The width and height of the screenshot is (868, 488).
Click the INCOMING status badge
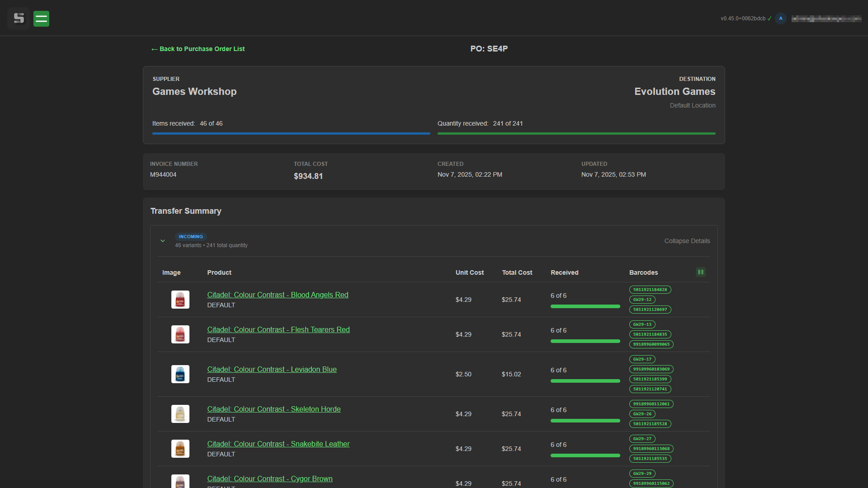[x=190, y=236]
